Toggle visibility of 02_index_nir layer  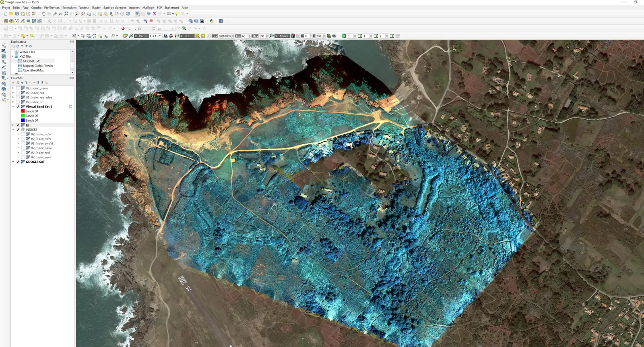(18, 102)
